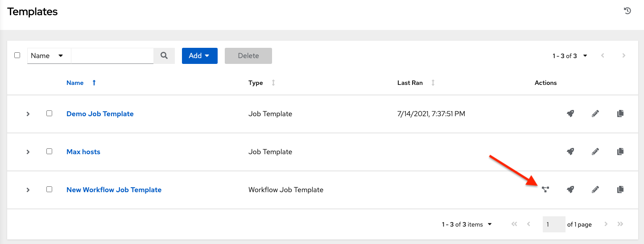644x244 pixels.
Task: Toggle the select-all templates checkbox
Action: (x=17, y=55)
